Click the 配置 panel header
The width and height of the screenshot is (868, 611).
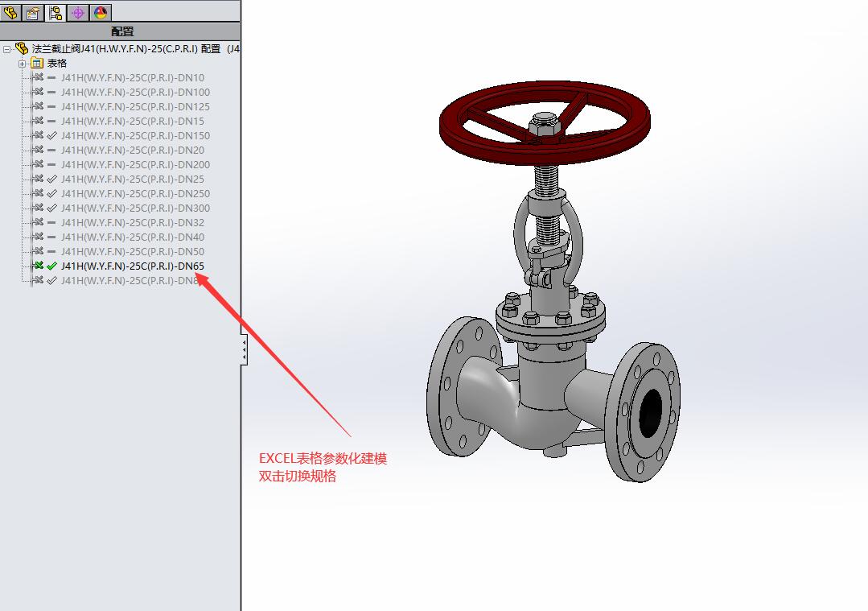[120, 31]
